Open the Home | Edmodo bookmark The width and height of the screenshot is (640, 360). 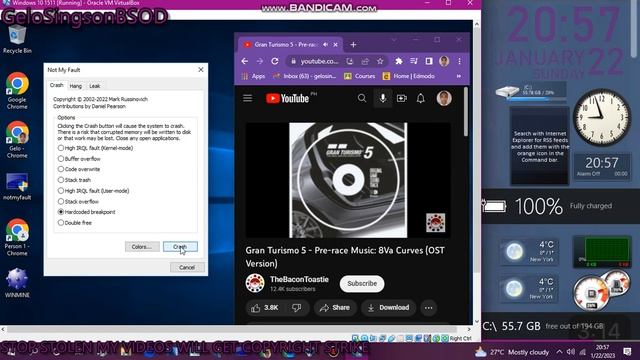(409, 76)
